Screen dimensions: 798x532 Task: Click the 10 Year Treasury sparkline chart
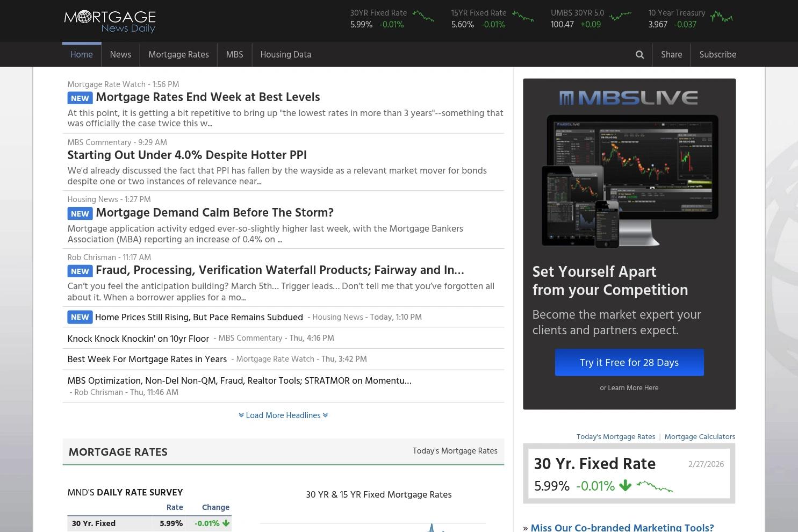[721, 17]
